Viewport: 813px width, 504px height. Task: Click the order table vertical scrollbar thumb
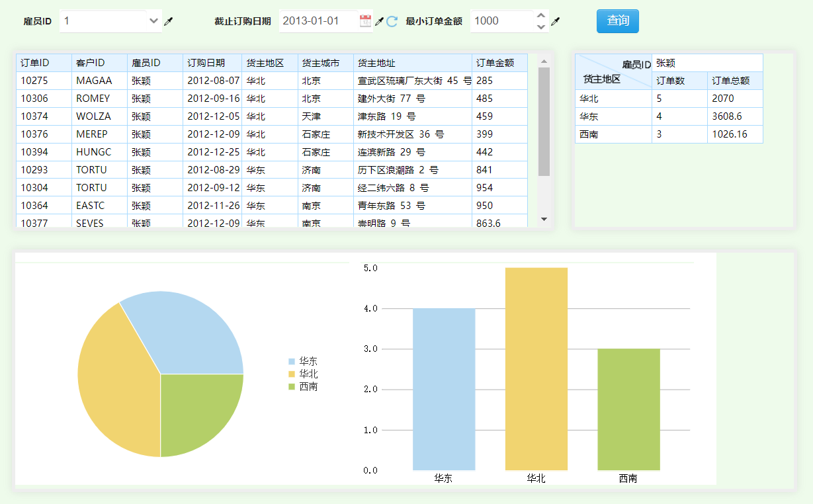[x=544, y=122]
